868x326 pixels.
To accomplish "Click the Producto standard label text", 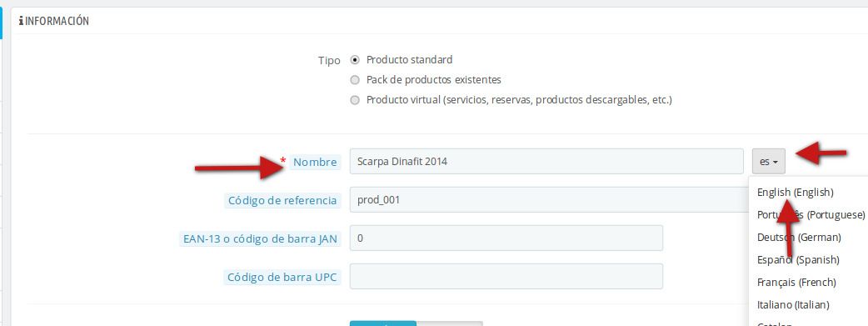I will coord(409,59).
